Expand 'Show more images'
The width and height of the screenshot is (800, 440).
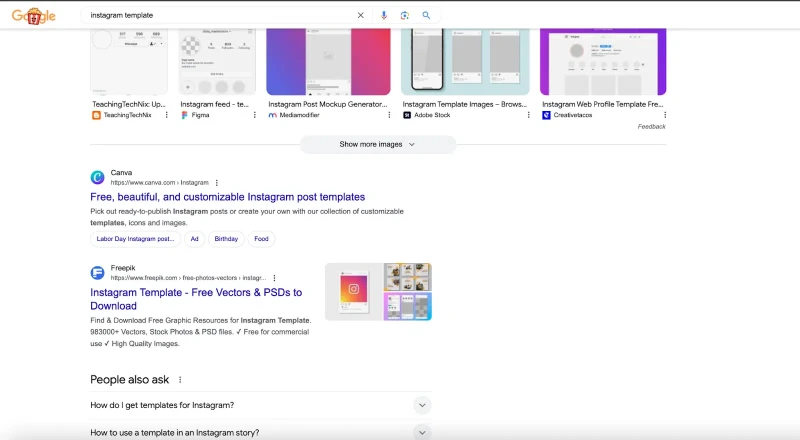[x=378, y=144]
